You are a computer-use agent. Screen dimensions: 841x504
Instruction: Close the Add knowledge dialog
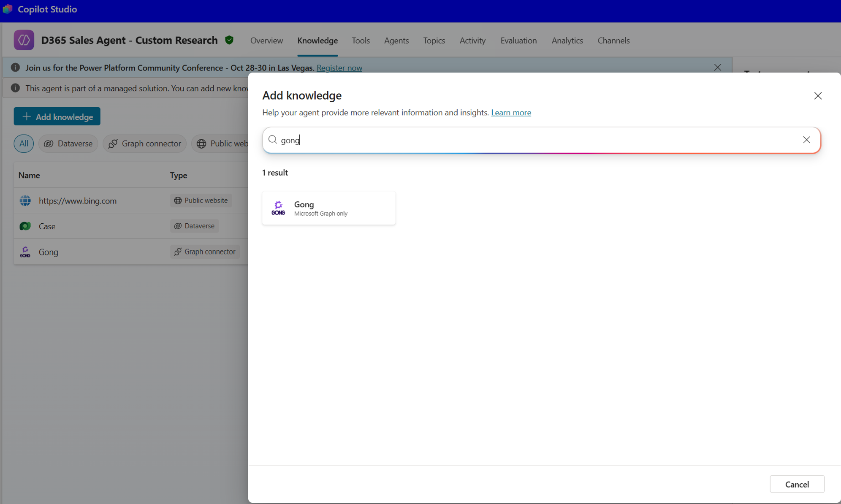coord(818,96)
